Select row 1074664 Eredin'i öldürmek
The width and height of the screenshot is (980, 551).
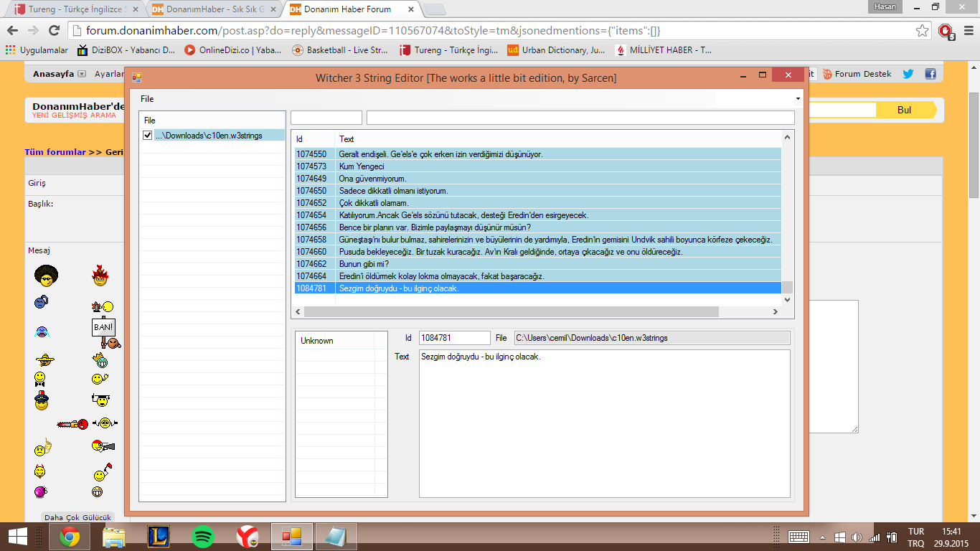pos(537,276)
